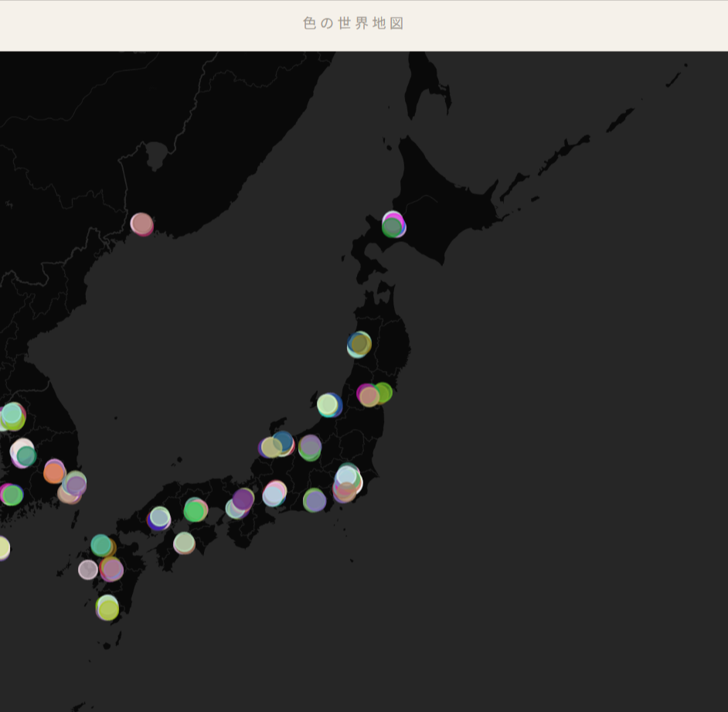Click the bright green marker at Okayama

click(195, 511)
